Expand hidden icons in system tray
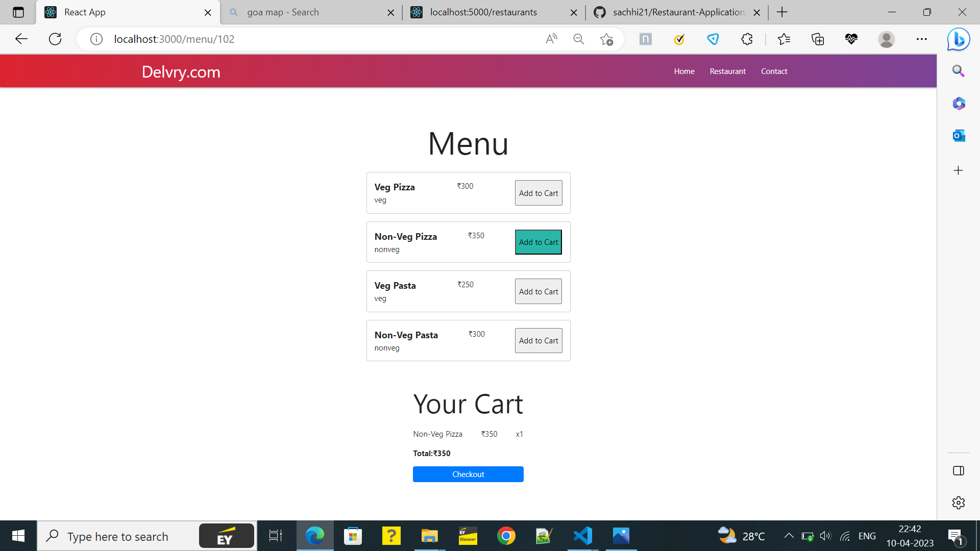This screenshot has height=551, width=980. coord(788,536)
